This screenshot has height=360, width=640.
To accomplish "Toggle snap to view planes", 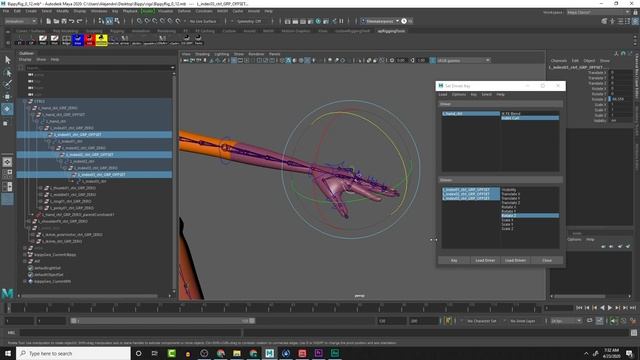I will [170, 21].
